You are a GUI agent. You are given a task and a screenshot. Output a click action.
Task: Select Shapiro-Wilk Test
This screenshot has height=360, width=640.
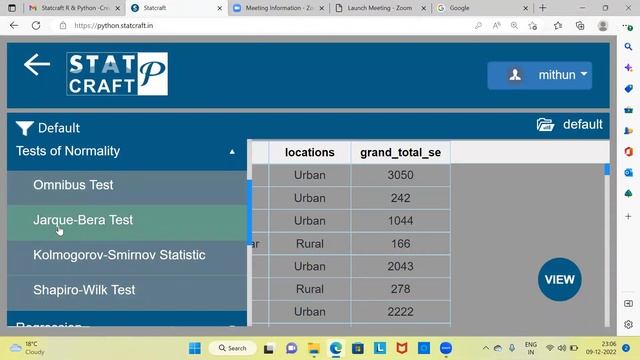click(127, 290)
